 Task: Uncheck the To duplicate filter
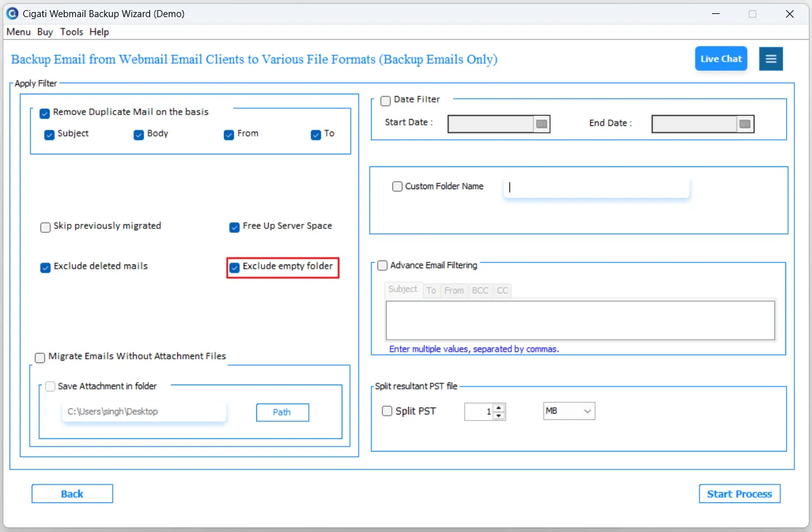316,135
